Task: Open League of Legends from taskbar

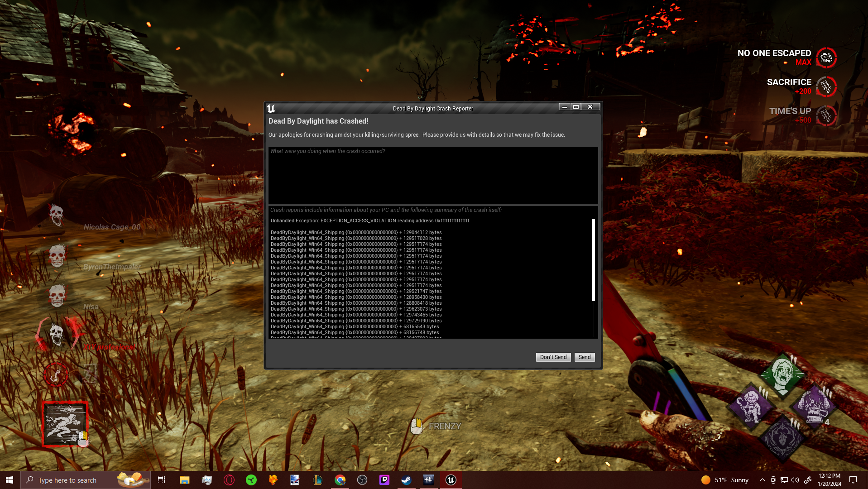Action: pos(317,480)
